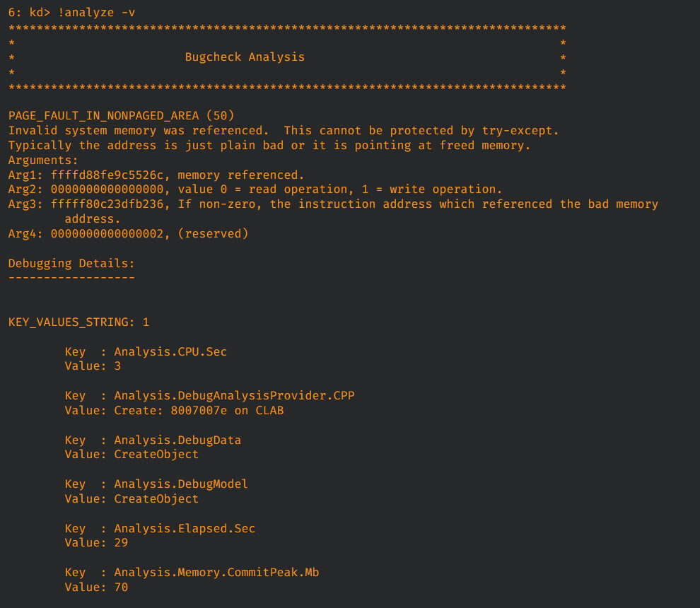Click the Debugging Details heading
This screenshot has width=700, height=608.
point(71,263)
